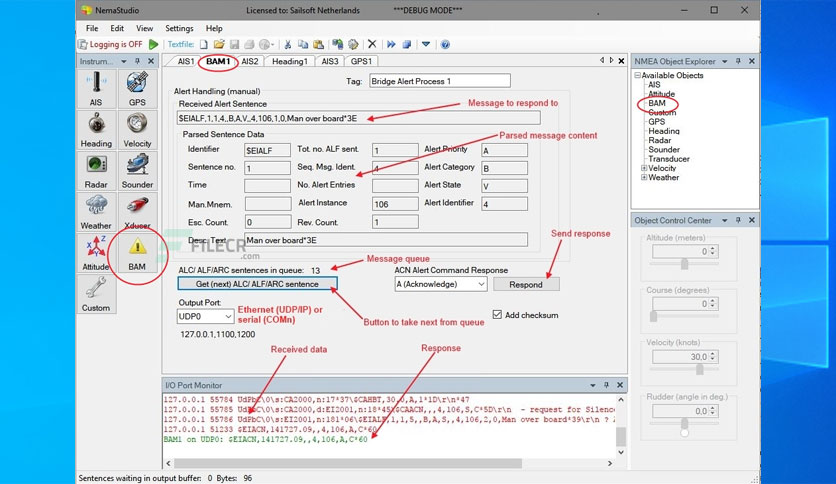This screenshot has width=836, height=484.
Task: Click the Tag field Bridge Alert Process 1
Action: (439, 81)
